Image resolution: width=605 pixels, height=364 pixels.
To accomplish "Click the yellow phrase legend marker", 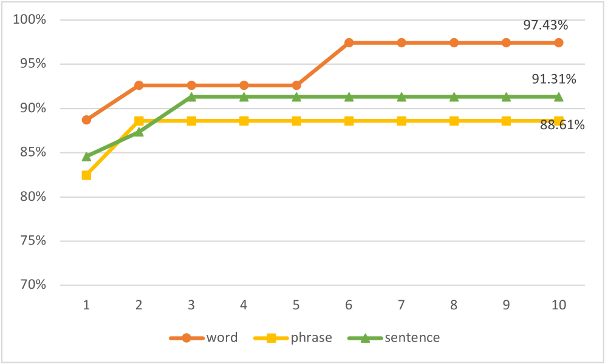I will point(272,338).
